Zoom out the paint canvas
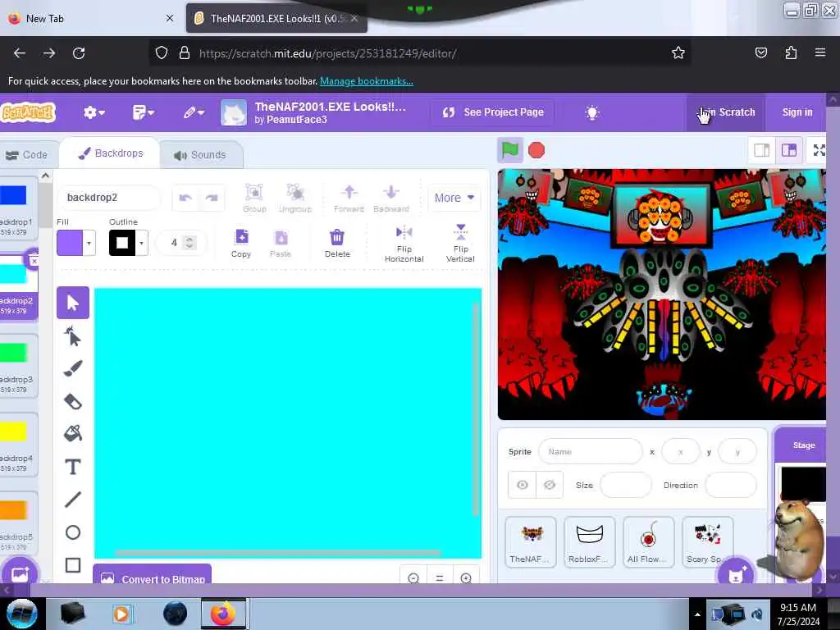Screen dimensions: 840x630 413,578
